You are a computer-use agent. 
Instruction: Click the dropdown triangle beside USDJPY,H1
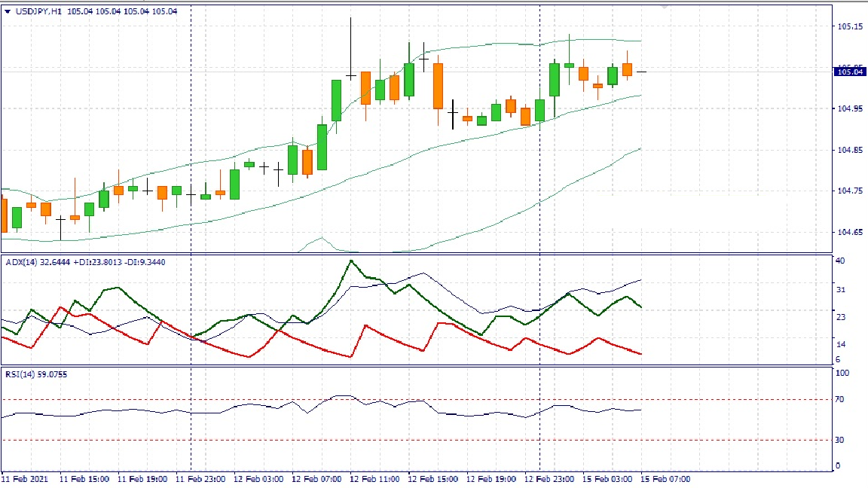tap(8, 11)
